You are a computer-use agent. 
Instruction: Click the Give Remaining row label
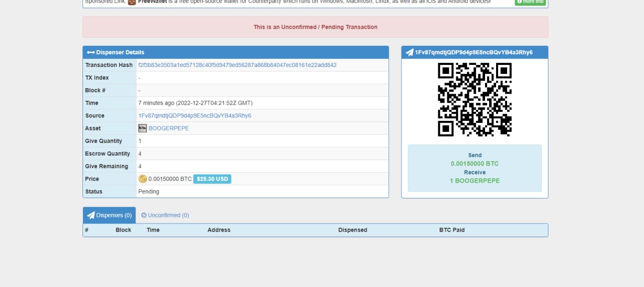(107, 166)
